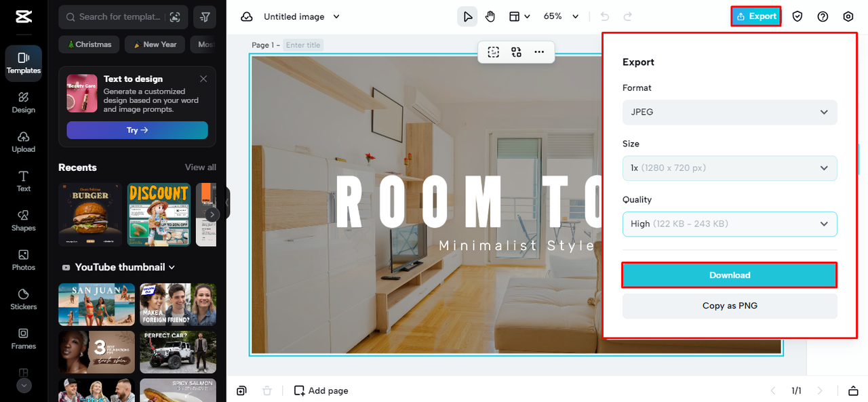The height and width of the screenshot is (402, 868).
Task: Select the pointer select tool
Action: click(467, 16)
